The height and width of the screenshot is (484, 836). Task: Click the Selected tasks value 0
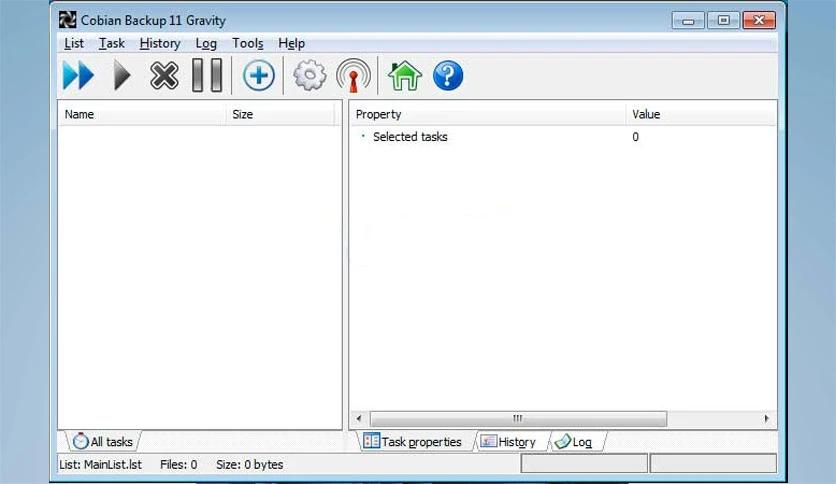(635, 136)
